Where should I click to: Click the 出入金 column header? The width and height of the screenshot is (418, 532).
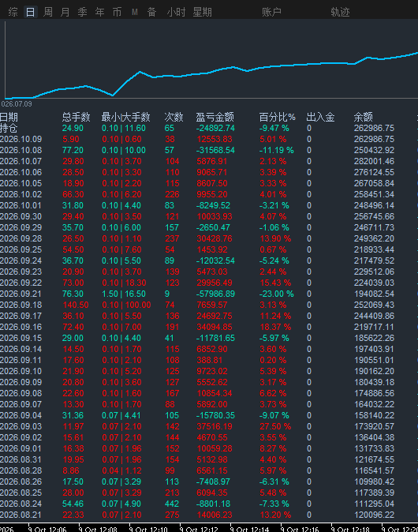320,118
